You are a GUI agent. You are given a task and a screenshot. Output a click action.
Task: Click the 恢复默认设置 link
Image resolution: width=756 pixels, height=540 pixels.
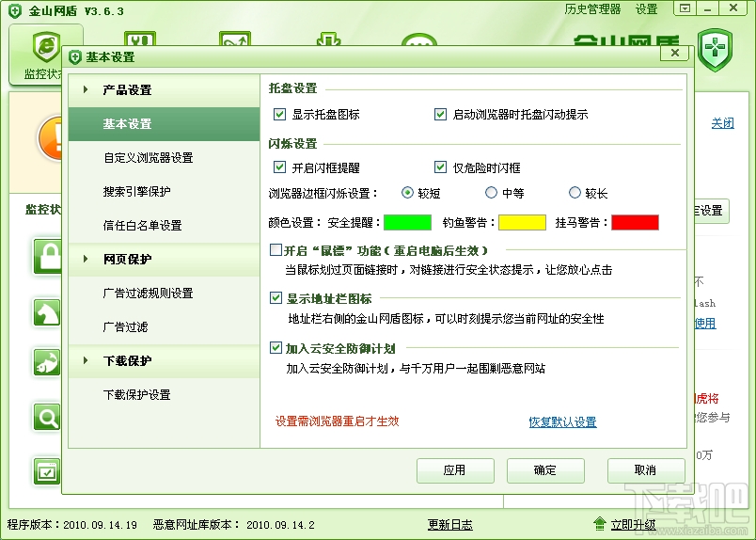pyautogui.click(x=562, y=421)
